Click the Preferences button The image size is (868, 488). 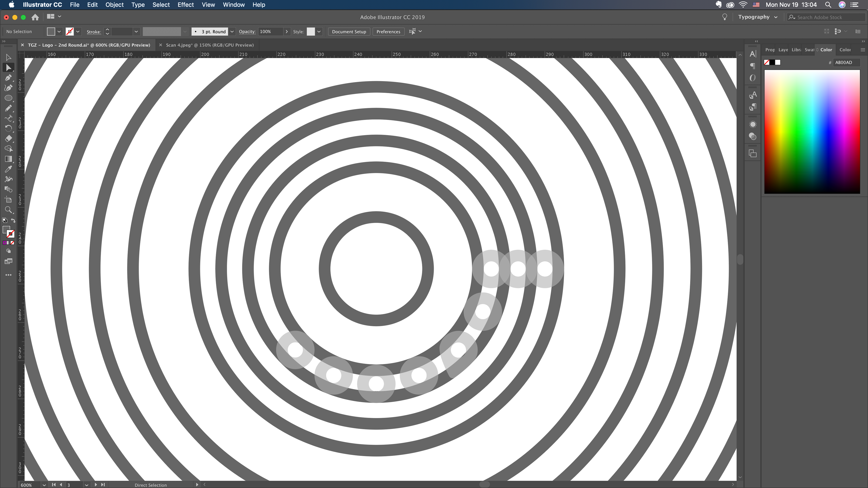pyautogui.click(x=388, y=32)
